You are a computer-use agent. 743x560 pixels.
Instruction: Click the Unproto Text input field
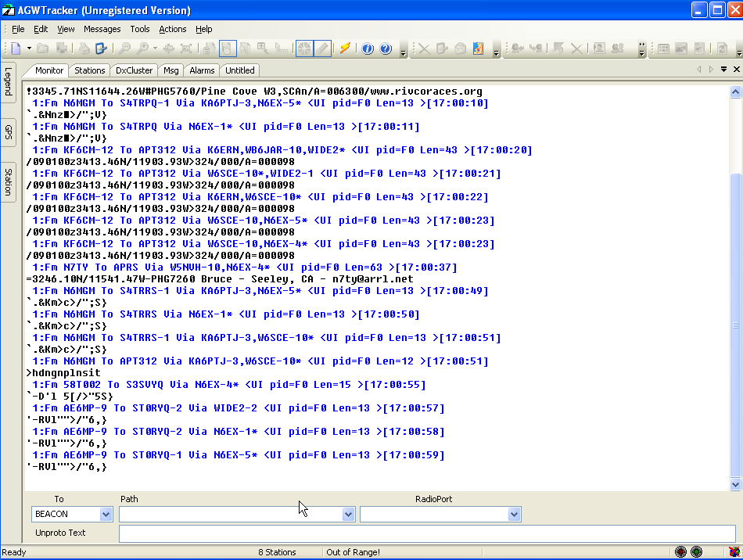[x=426, y=533]
